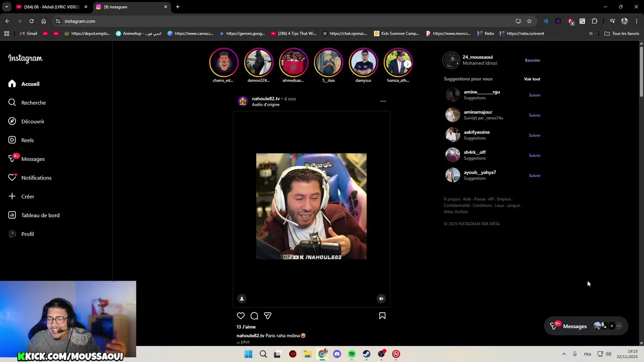Save the post with bookmark icon
644x362 pixels.
(x=382, y=316)
